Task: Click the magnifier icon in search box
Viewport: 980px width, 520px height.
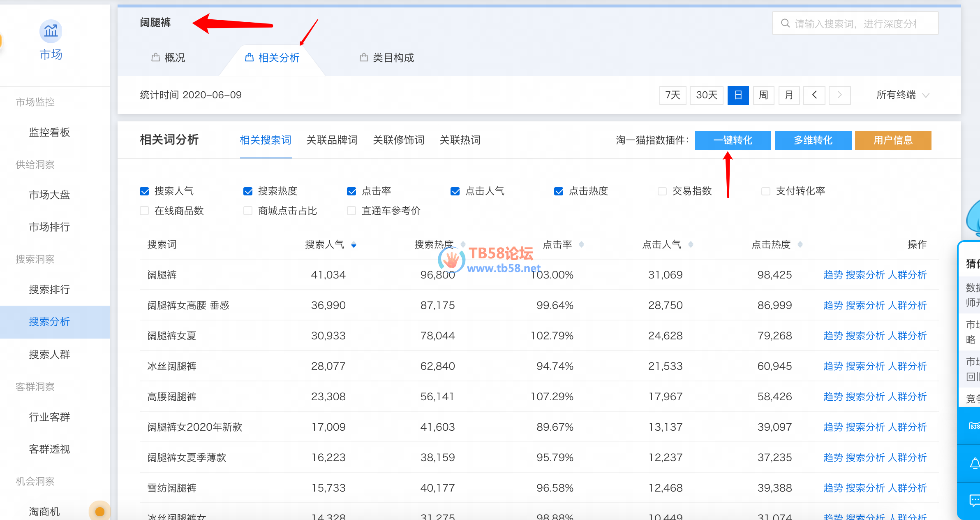Action: 785,23
